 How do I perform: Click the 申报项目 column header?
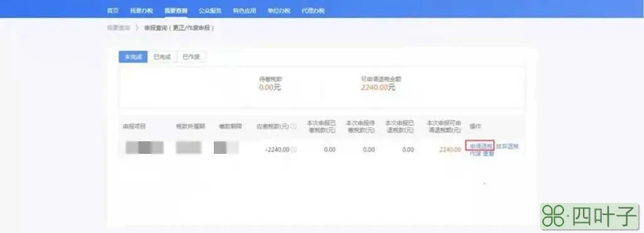pyautogui.click(x=135, y=126)
